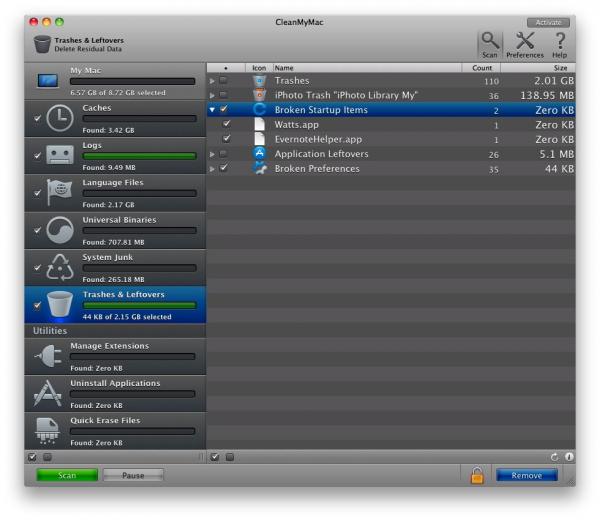Click the Universal Binaries yin-yang icon
Screen dimensions: 600x520
60,230
